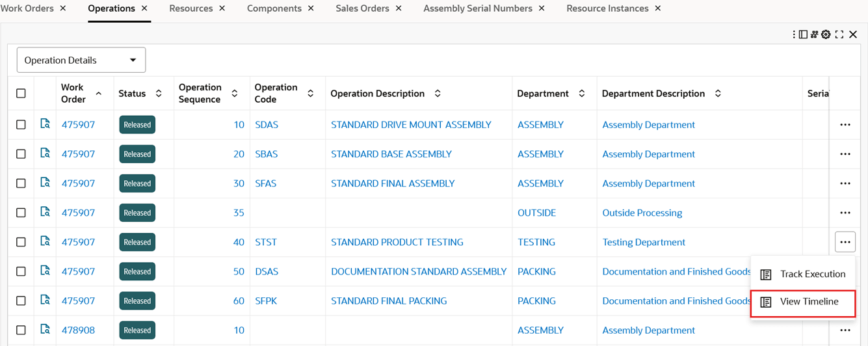Check the row for operation sequence 35
Screen dimensions: 868x346
pos(21,213)
